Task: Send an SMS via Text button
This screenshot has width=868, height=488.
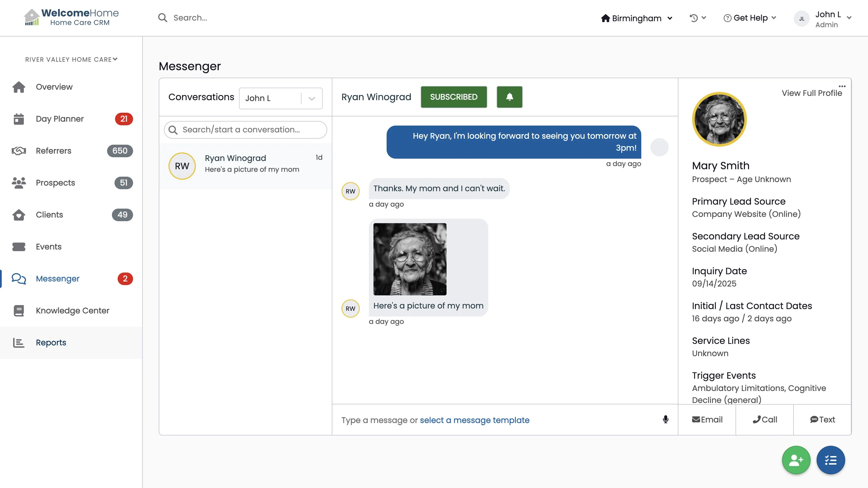Action: point(822,419)
